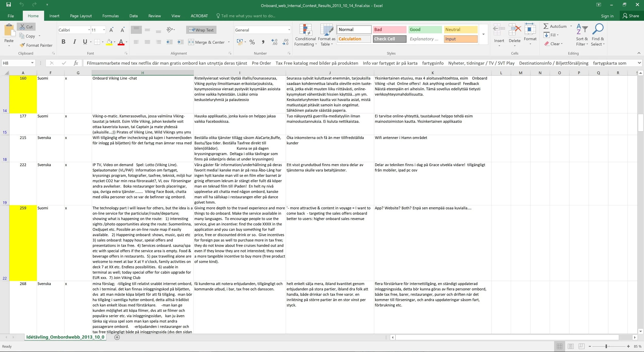
Task: Apply the Fill Color bucket icon
Action: tap(109, 42)
